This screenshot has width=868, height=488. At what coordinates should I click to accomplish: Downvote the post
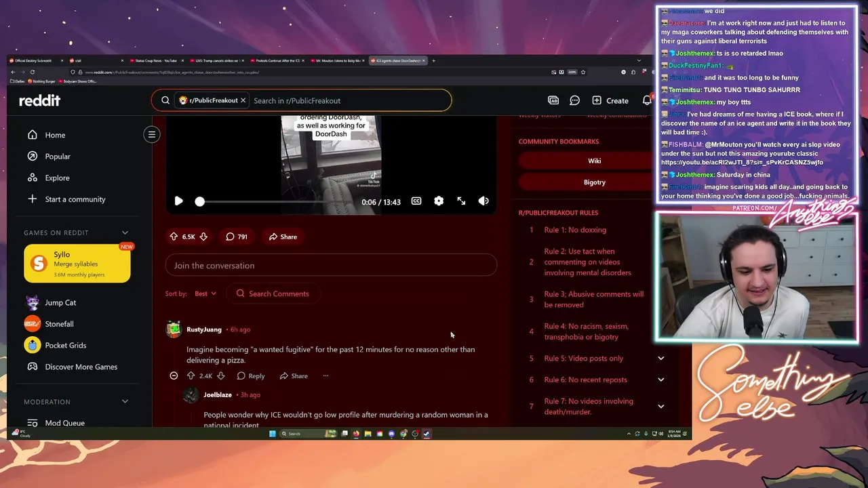[x=203, y=237]
